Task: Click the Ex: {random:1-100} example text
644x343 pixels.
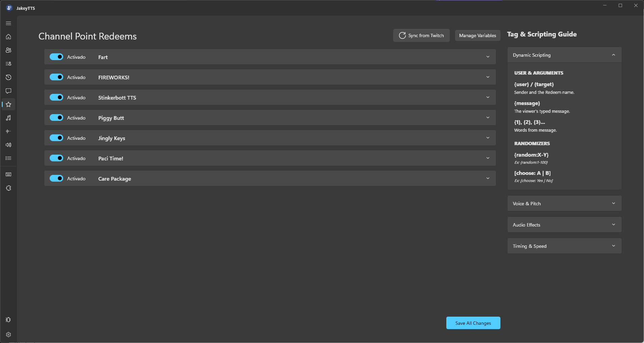Action: click(531, 162)
